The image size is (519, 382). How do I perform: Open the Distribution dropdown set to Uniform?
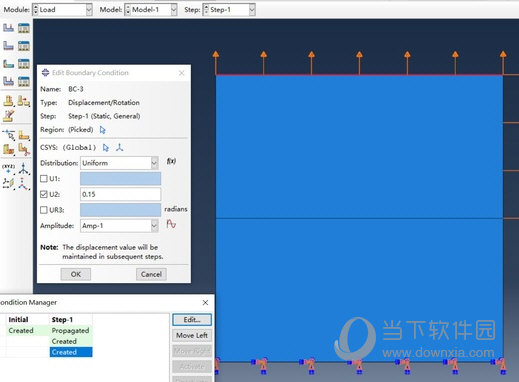tap(119, 163)
